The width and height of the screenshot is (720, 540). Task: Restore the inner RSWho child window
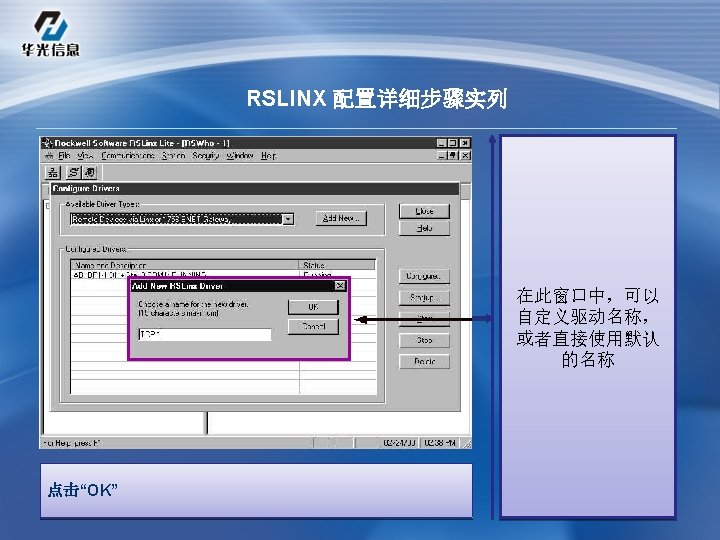[x=453, y=156]
